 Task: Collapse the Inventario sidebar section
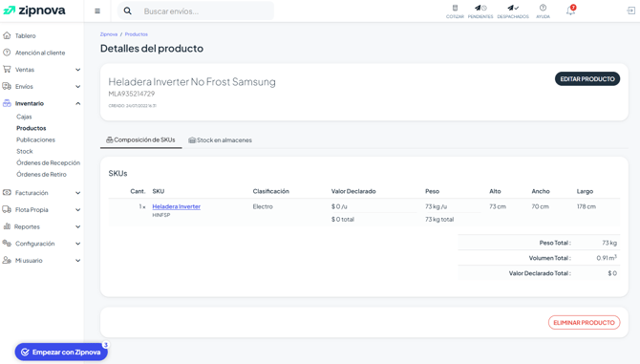42,103
